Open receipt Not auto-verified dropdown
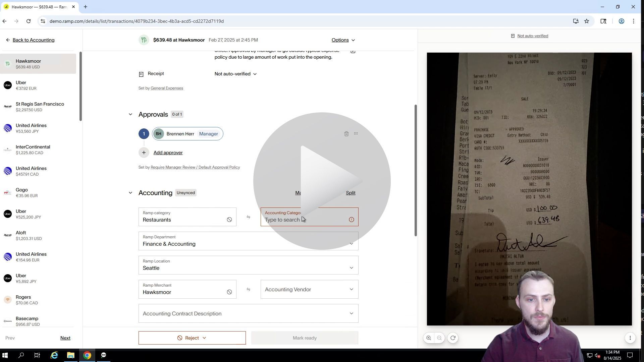The height and width of the screenshot is (362, 644). 235,74
